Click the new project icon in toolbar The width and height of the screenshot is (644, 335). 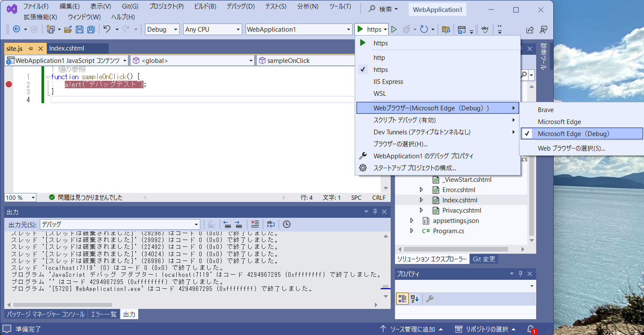[x=51, y=30]
